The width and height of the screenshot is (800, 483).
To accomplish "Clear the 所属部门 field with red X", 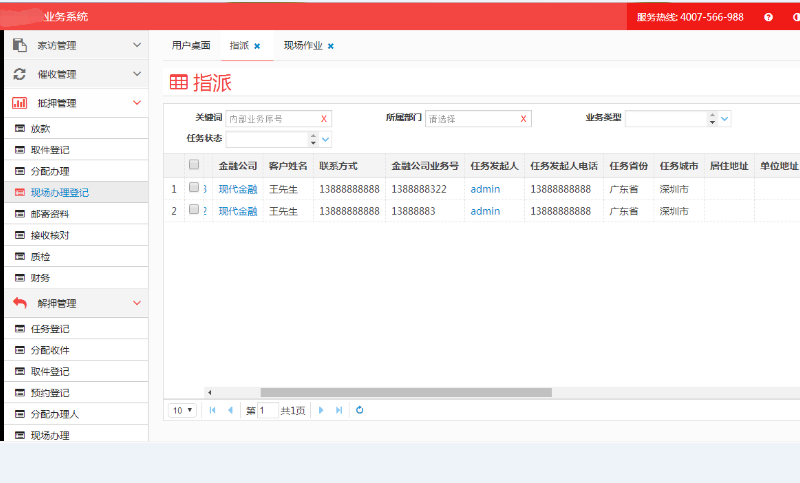I will click(x=523, y=119).
